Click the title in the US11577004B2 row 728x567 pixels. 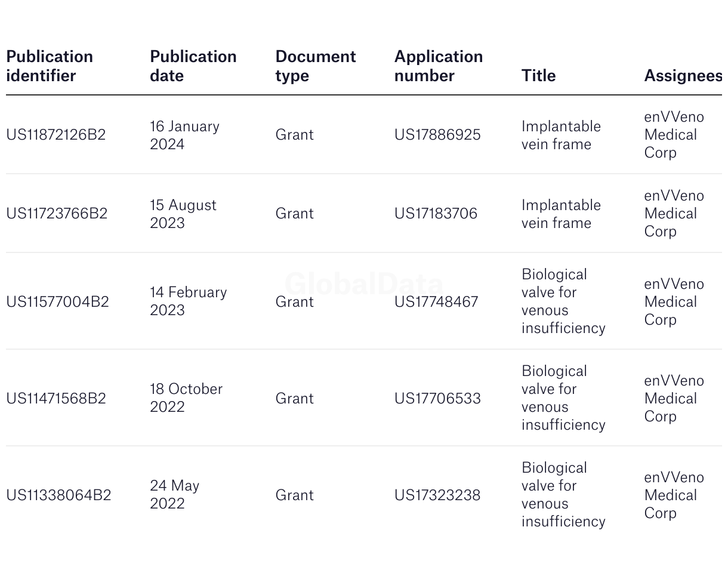[563, 301]
